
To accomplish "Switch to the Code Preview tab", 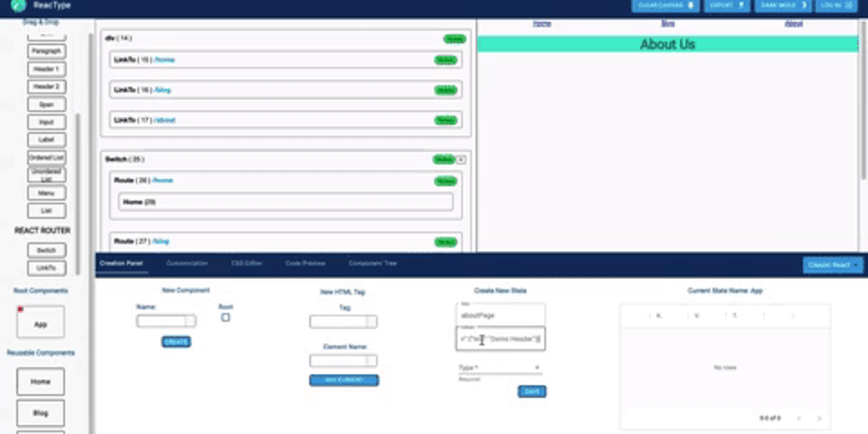I will click(x=305, y=264).
